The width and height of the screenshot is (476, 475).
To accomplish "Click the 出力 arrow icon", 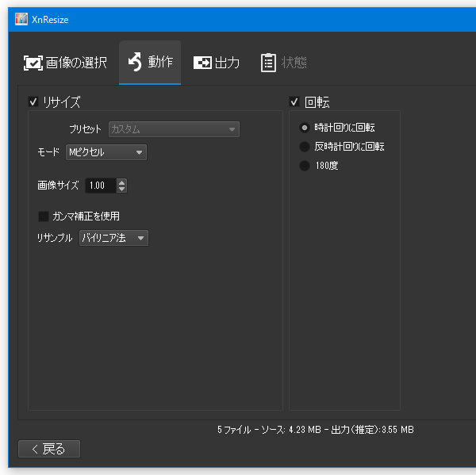I will 202,63.
